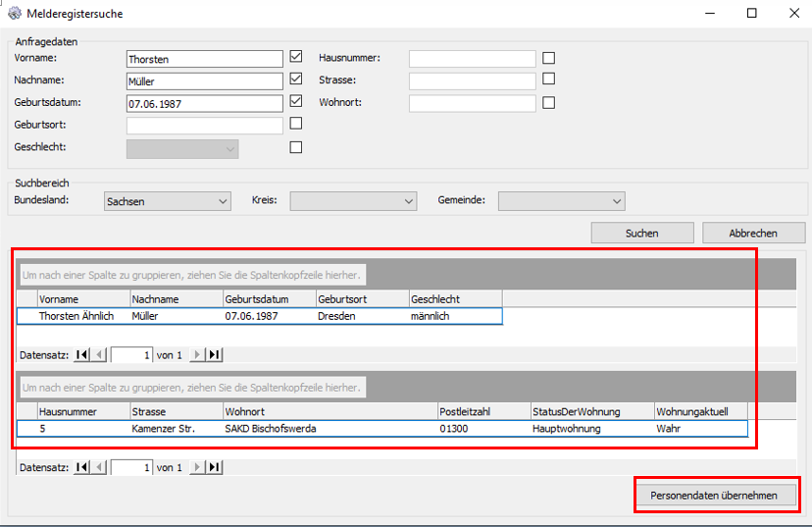812x527 pixels.
Task: Go to first record in address results navigator
Action: click(x=83, y=468)
